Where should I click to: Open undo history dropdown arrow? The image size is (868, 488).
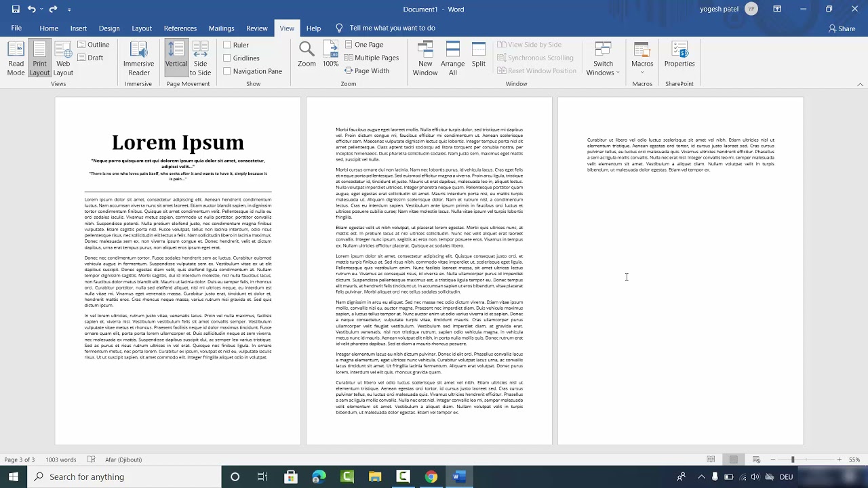point(41,9)
